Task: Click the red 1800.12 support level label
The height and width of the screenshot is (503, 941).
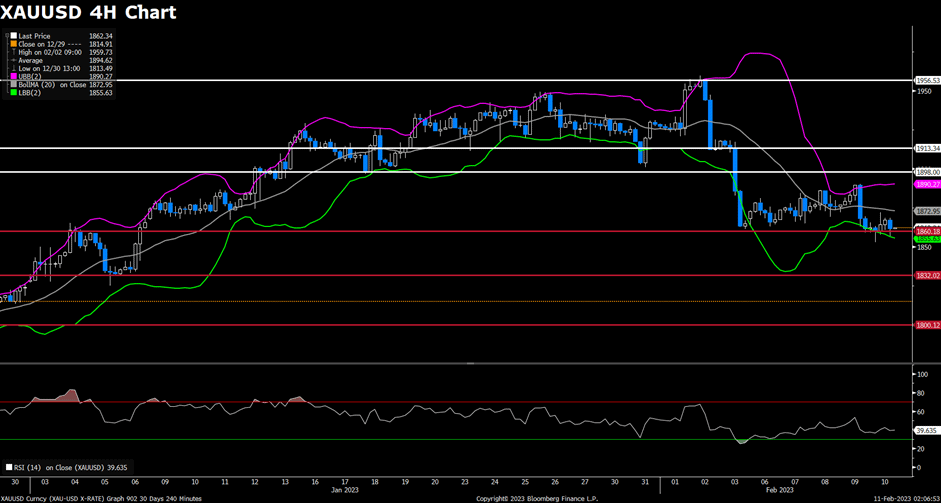Action: [927, 325]
